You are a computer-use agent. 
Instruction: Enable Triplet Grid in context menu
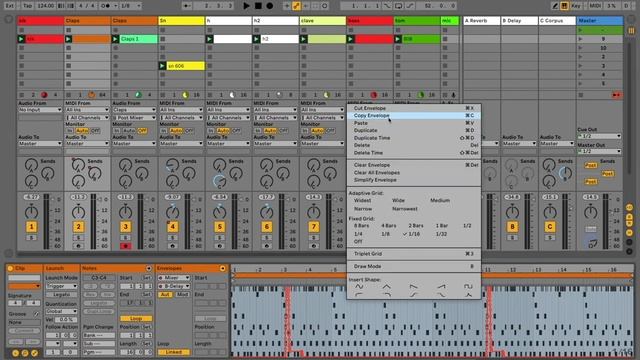(x=414, y=254)
